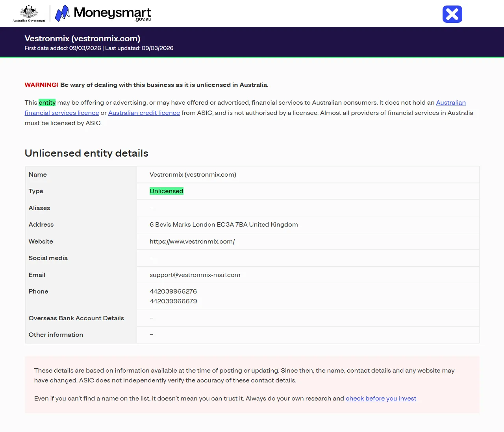
Task: Click the Aliases row label
Action: (x=39, y=208)
